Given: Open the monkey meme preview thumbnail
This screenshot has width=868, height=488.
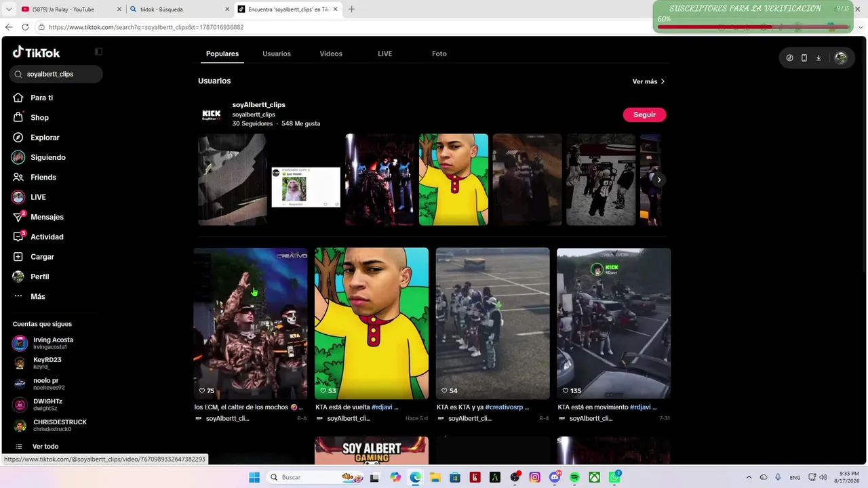Looking at the screenshot, I should pos(306,187).
